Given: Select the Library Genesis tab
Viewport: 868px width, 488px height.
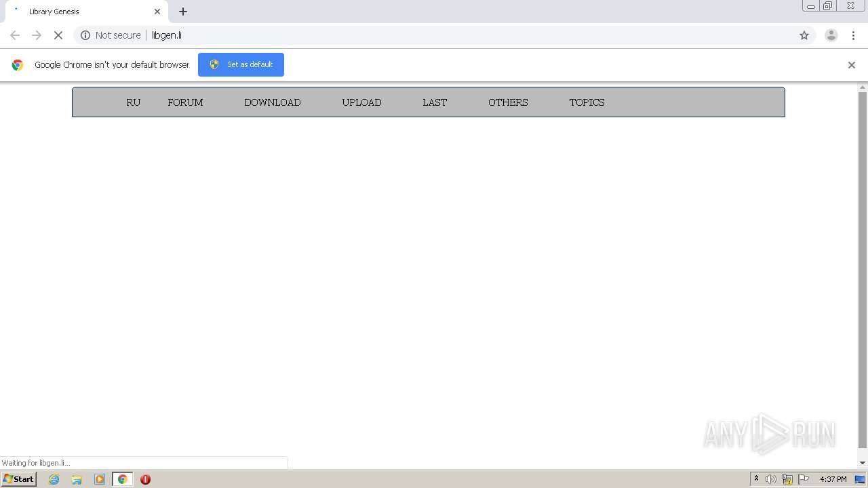Looking at the screenshot, I should 88,12.
